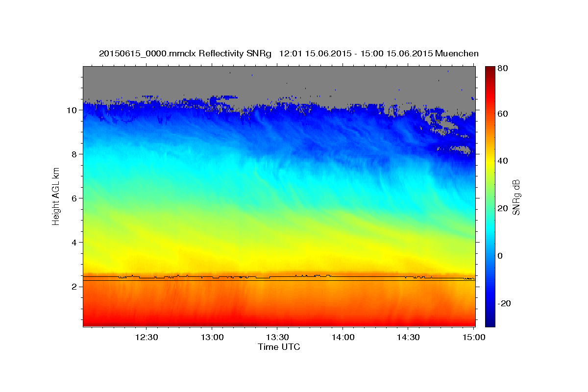Click the plot title text '20150615_0000.mmclx Reflectivity SNRg'
Viewport: 588px width, 392px height.
pyautogui.click(x=185, y=53)
